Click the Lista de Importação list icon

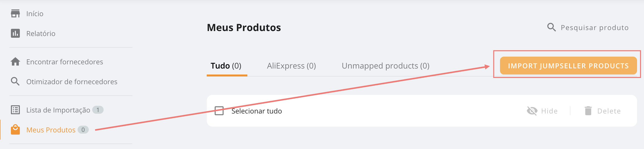(x=15, y=110)
